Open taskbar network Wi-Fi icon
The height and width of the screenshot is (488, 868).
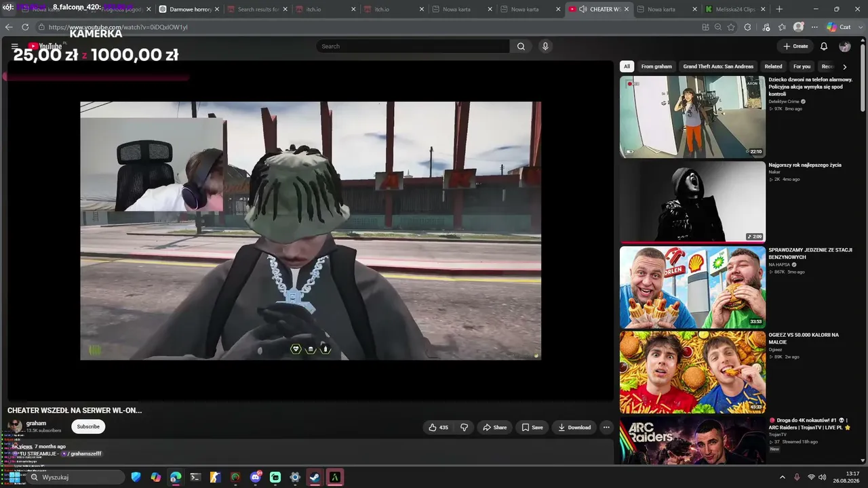811,477
